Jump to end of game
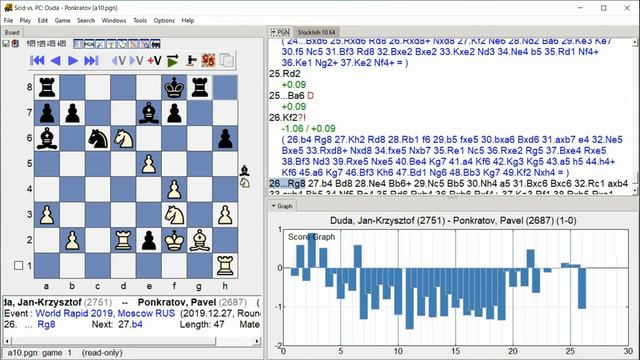640x360 pixels. pos(91,61)
